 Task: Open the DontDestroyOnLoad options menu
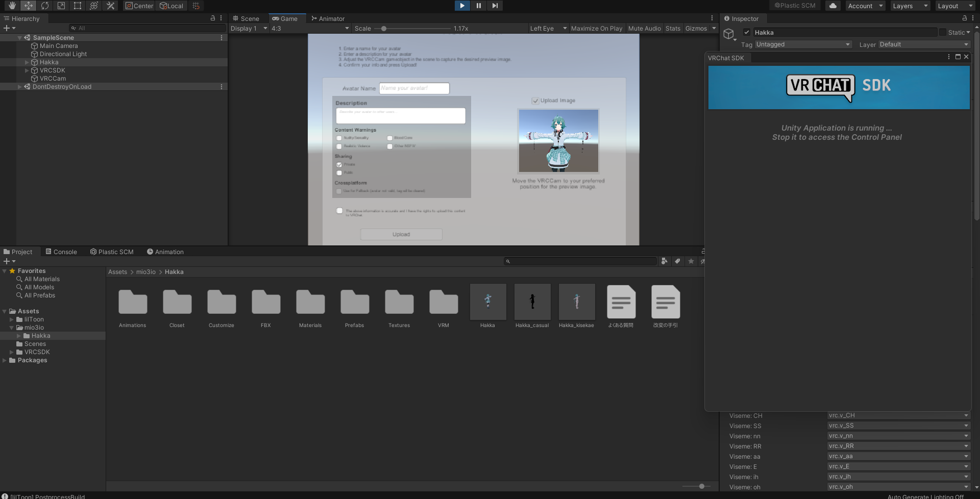[222, 87]
